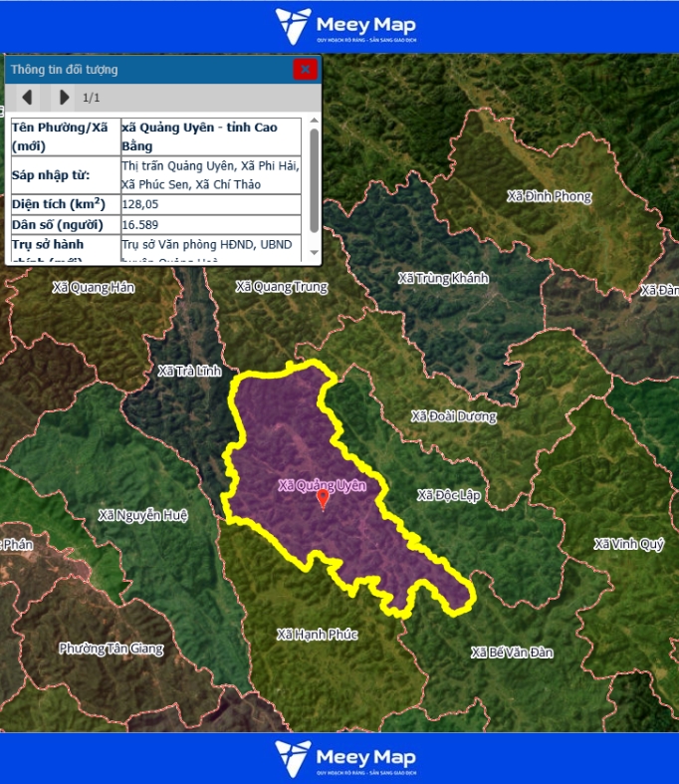Screen dimensions: 679x784
Task: Click the Xã Quang Trung map label
Action: pos(281,287)
